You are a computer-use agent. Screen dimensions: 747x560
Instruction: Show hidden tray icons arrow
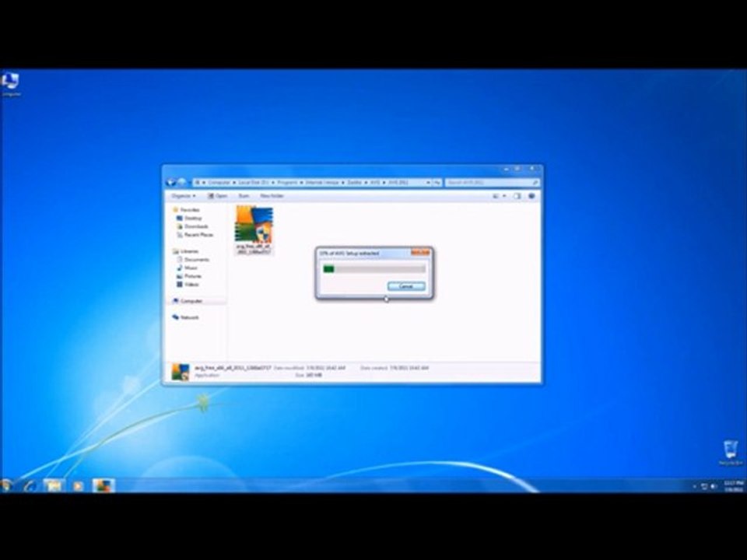[694, 486]
